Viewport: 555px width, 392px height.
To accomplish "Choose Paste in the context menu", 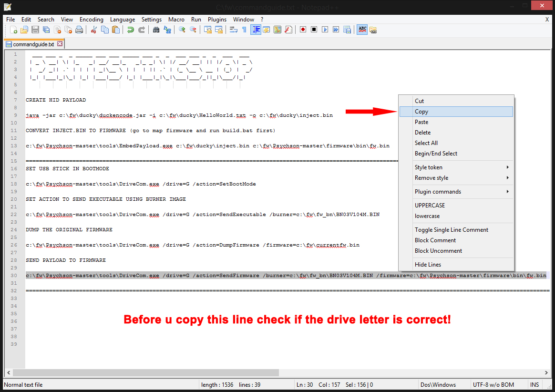I will 456,122.
